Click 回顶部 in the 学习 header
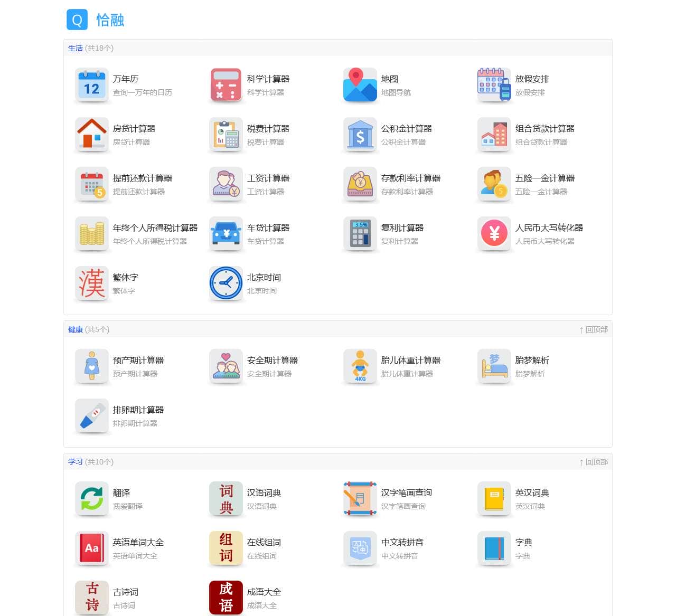 (x=594, y=462)
